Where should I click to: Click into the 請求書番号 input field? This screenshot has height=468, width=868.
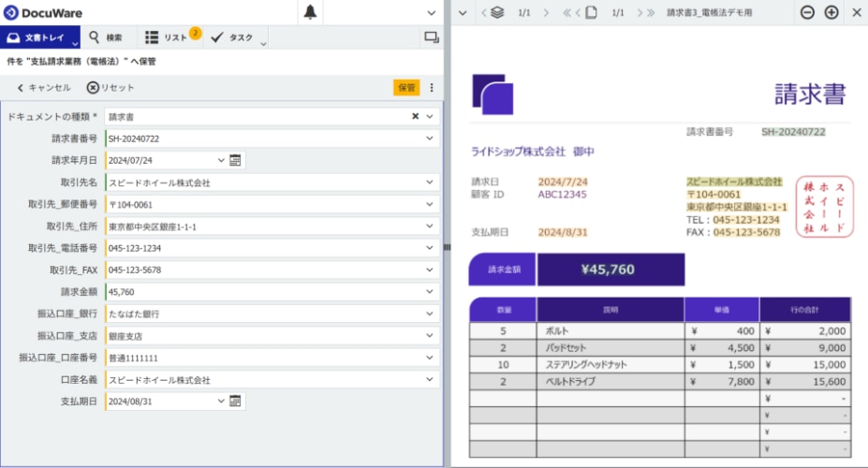pos(262,139)
